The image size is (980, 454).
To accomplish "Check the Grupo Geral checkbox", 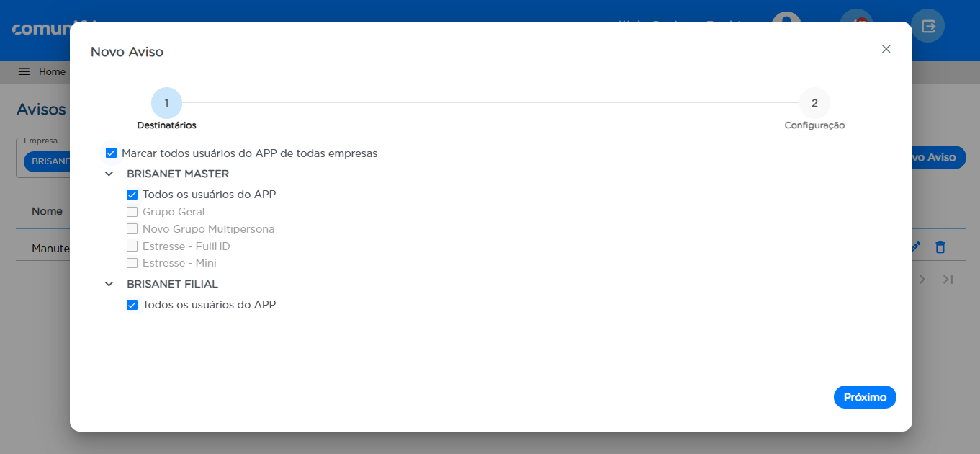I will 132,212.
